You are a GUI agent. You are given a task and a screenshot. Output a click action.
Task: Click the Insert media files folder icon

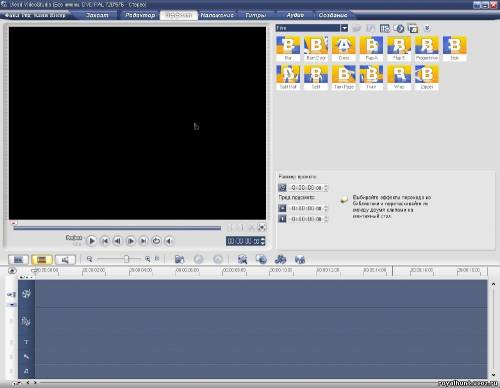click(x=179, y=259)
